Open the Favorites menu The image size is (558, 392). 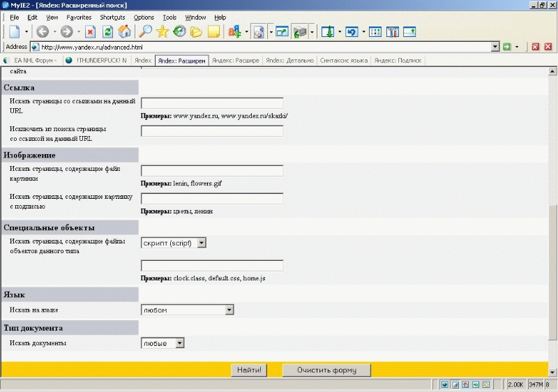click(x=79, y=17)
